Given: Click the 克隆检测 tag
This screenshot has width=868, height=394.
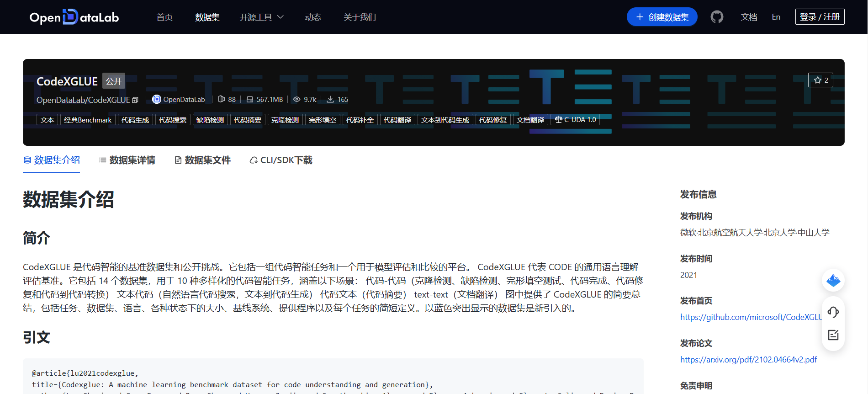Looking at the screenshot, I should [x=285, y=120].
